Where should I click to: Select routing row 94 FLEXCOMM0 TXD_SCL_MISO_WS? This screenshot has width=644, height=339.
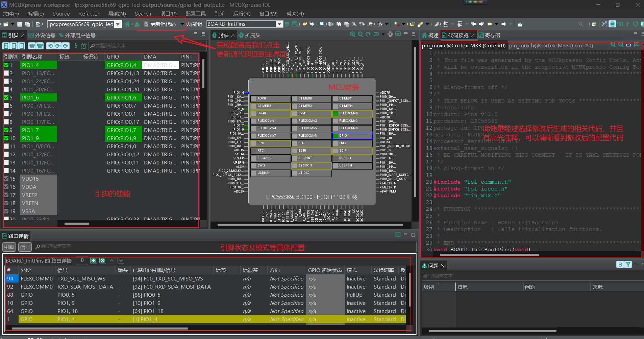tap(206, 278)
